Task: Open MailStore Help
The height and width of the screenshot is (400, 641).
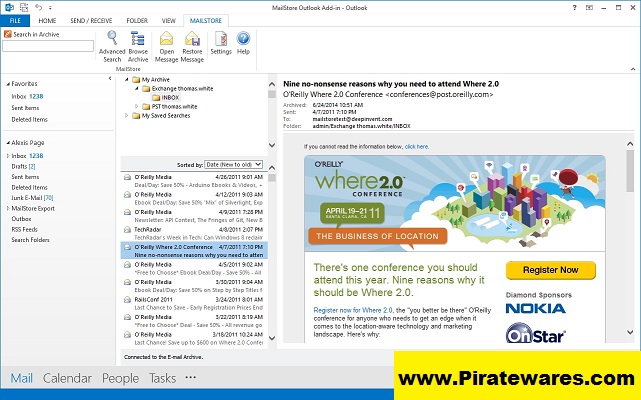Action: tap(243, 41)
